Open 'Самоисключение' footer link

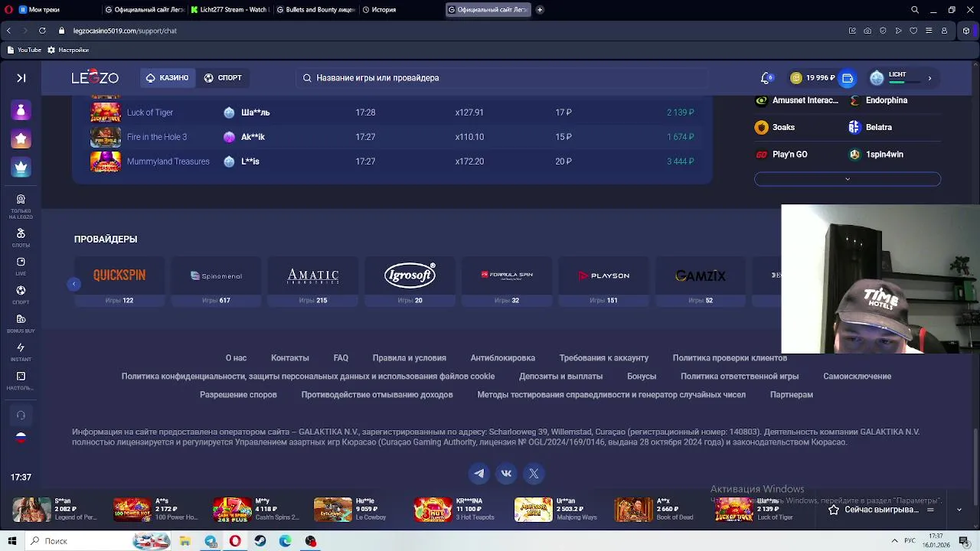point(857,377)
